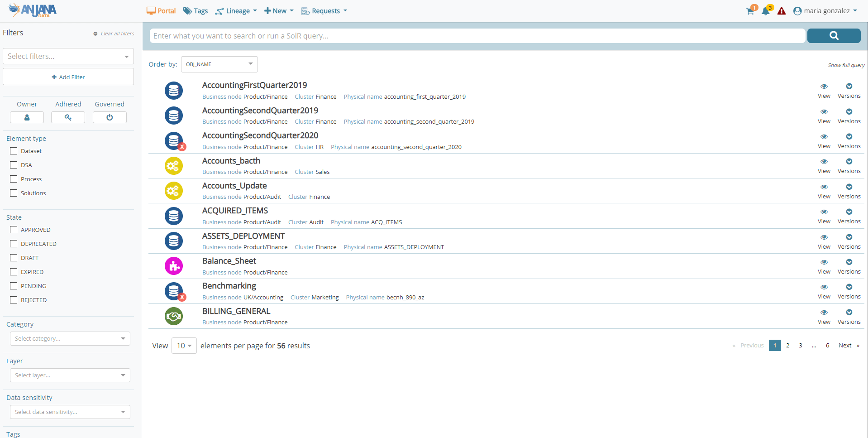Image resolution: width=868 pixels, height=438 pixels.
Task: Click the magnifier search button
Action: [x=834, y=36]
